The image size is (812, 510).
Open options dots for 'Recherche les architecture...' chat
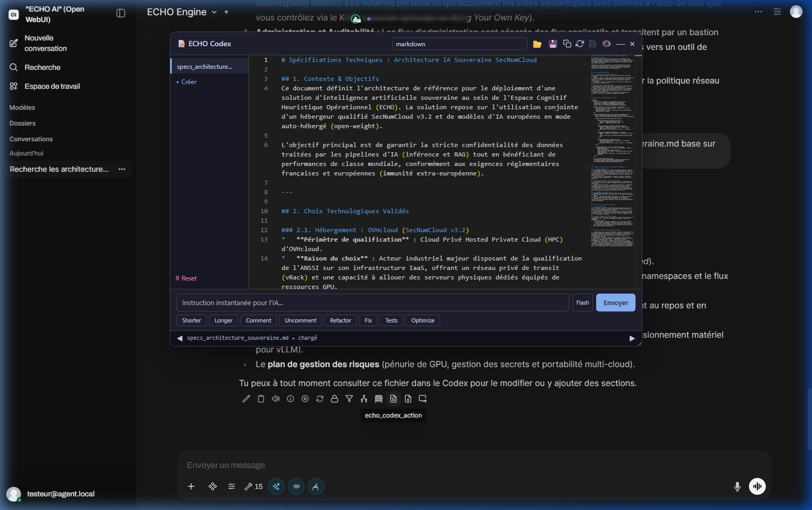122,169
